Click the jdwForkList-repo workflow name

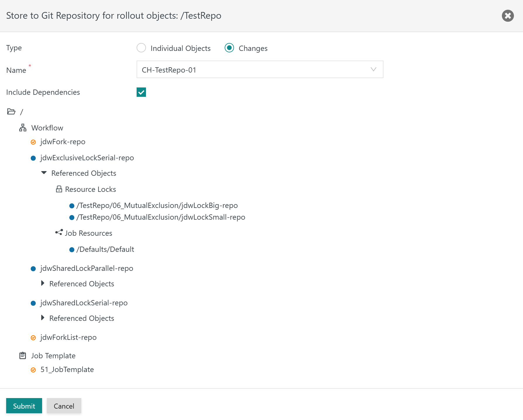(68, 338)
